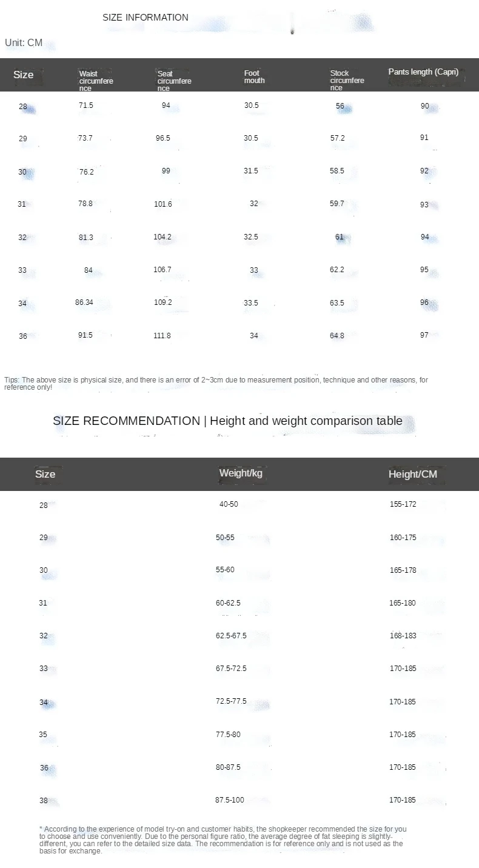Click weight range 40-50
Image resolution: width=479 pixels, height=868 pixels.
(x=229, y=504)
